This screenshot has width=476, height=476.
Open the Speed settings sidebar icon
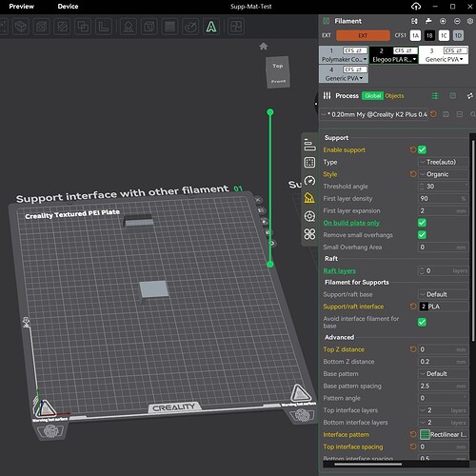309,181
